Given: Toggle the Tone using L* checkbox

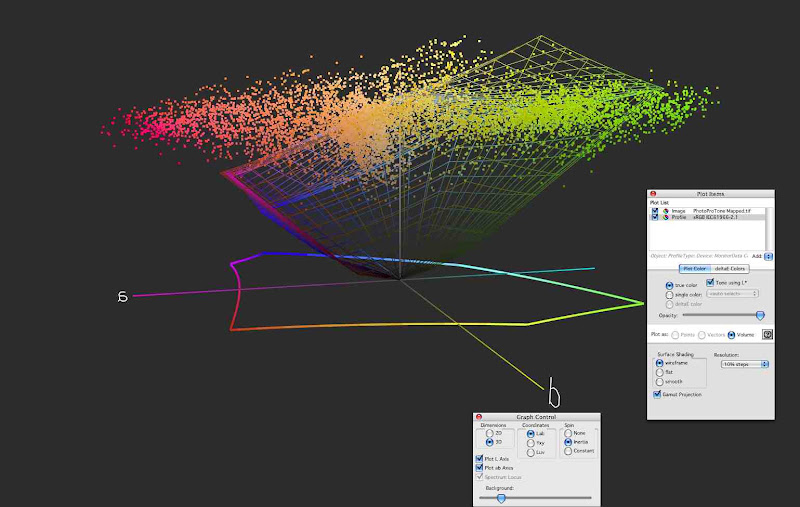Looking at the screenshot, I should 710,282.
